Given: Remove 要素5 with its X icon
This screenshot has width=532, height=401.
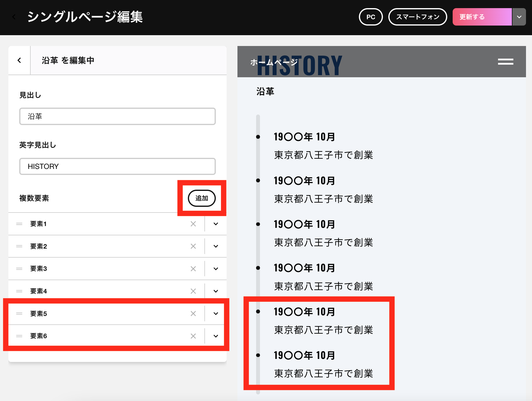Looking at the screenshot, I should click(193, 314).
